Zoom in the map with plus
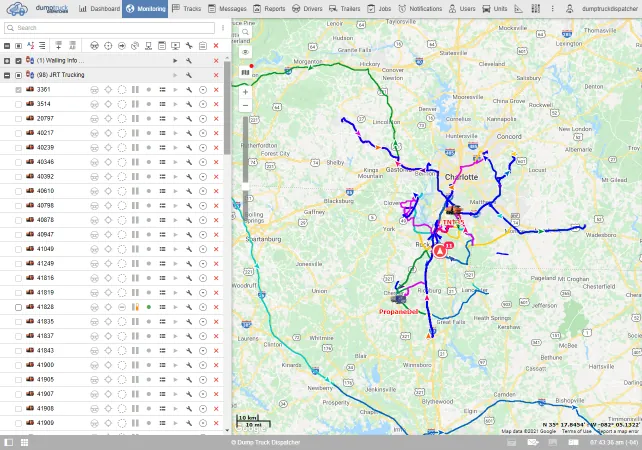Screen dimensions: 642x450 click(x=245, y=92)
